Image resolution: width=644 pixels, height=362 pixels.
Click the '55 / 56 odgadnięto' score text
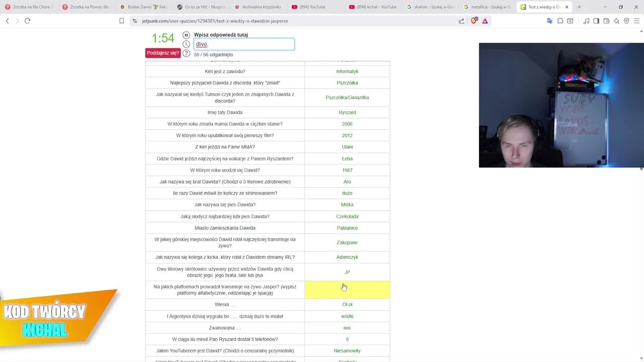click(x=213, y=54)
